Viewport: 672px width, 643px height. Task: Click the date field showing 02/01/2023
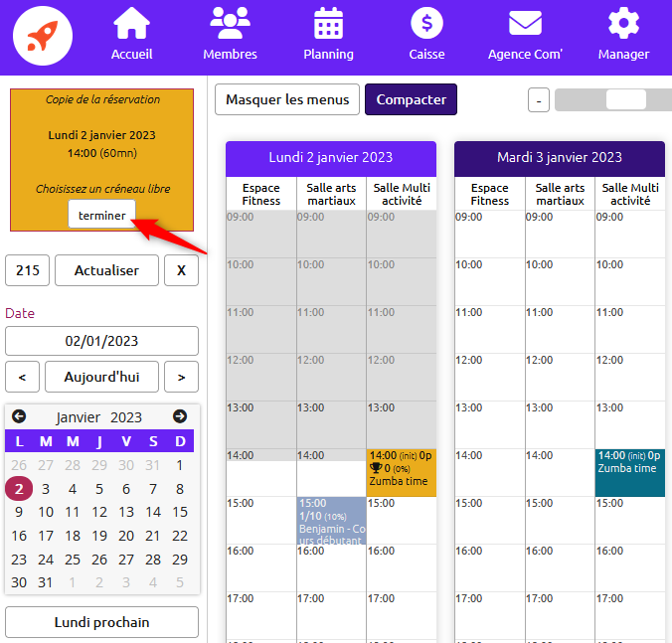pyautogui.click(x=101, y=341)
